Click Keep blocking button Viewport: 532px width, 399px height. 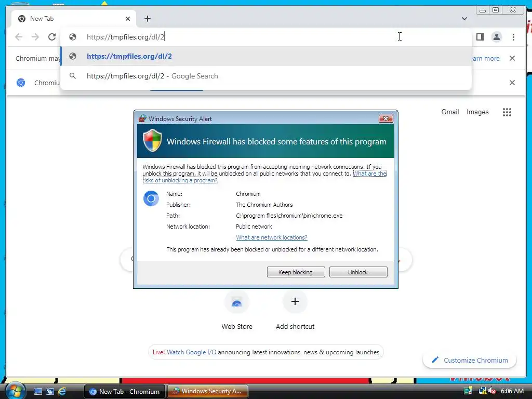pos(296,272)
